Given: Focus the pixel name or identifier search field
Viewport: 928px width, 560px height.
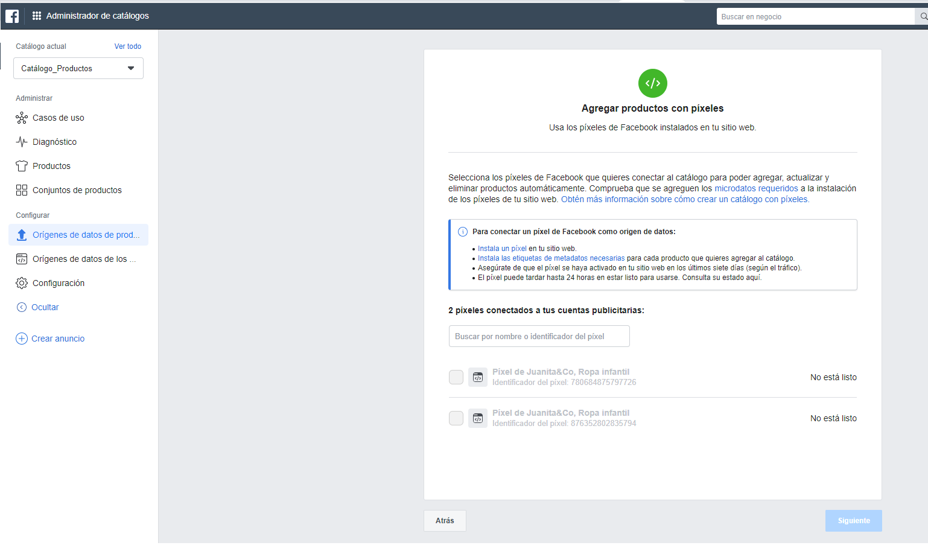Looking at the screenshot, I should [539, 336].
